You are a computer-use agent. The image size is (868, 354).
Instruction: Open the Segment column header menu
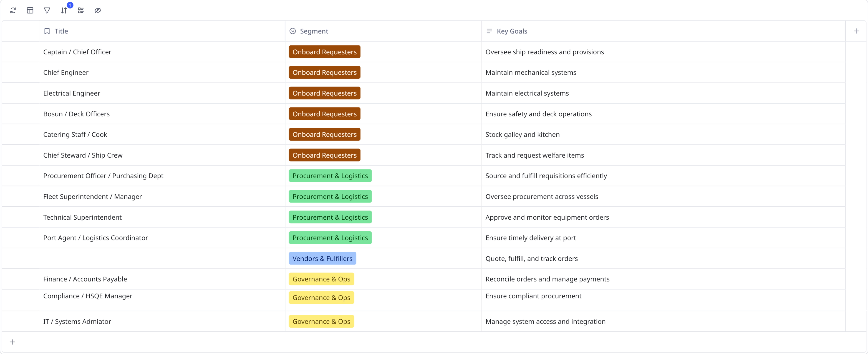click(314, 31)
